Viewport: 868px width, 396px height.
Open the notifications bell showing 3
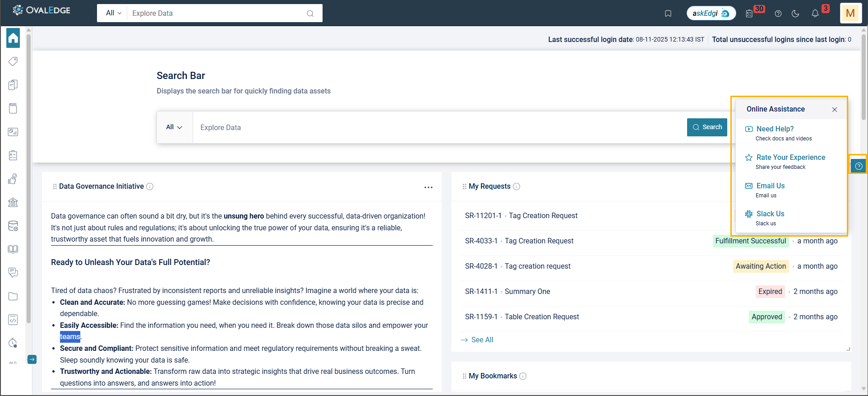(x=815, y=14)
